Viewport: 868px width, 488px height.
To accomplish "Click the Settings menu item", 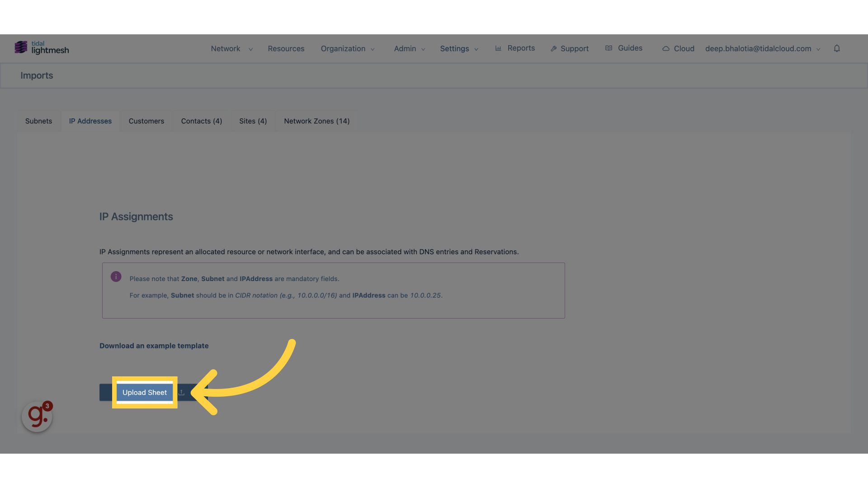I will click(x=454, y=48).
